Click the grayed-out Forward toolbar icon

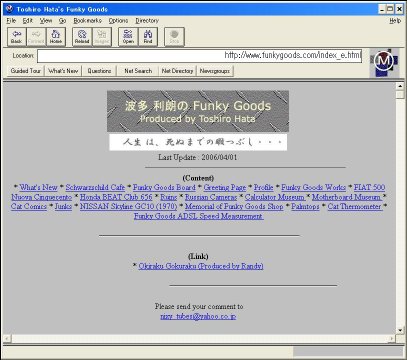[x=36, y=37]
